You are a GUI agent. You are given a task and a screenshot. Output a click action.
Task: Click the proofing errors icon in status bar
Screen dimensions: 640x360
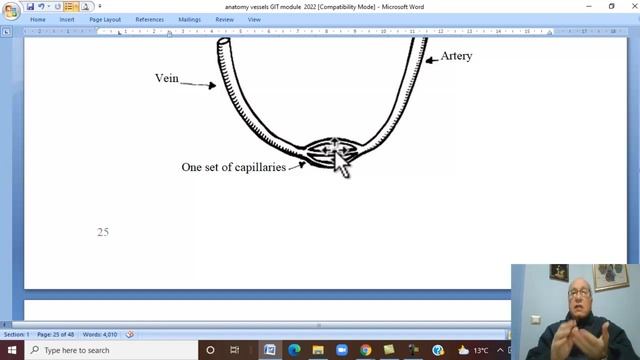click(130, 335)
